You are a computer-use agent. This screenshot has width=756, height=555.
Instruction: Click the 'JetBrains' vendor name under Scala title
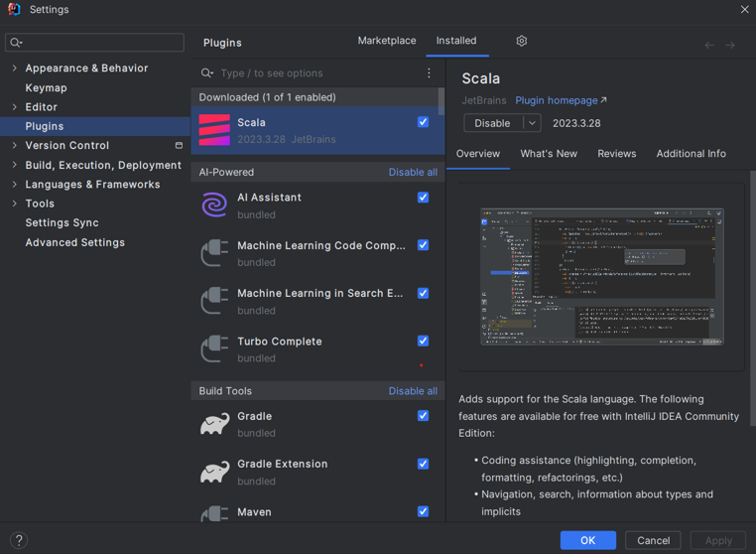483,100
